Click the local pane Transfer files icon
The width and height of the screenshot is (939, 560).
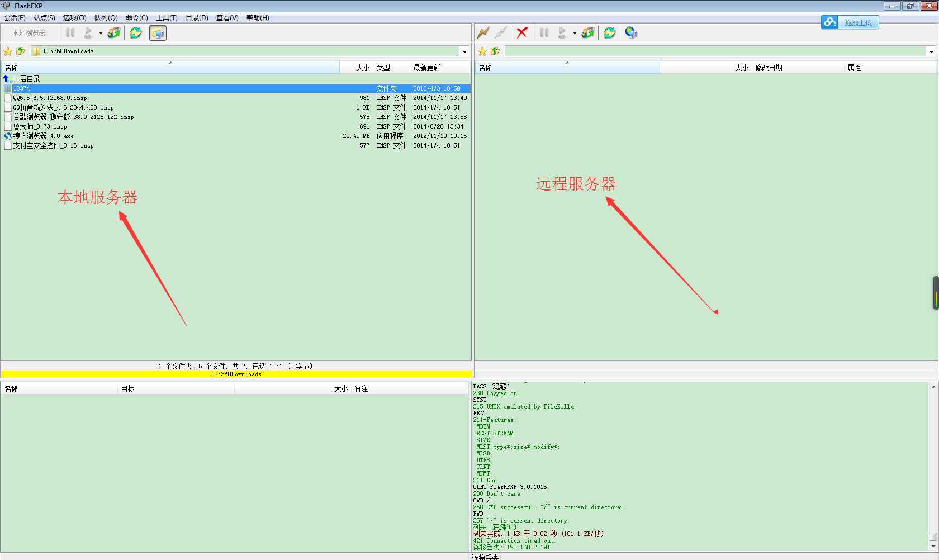pos(114,33)
